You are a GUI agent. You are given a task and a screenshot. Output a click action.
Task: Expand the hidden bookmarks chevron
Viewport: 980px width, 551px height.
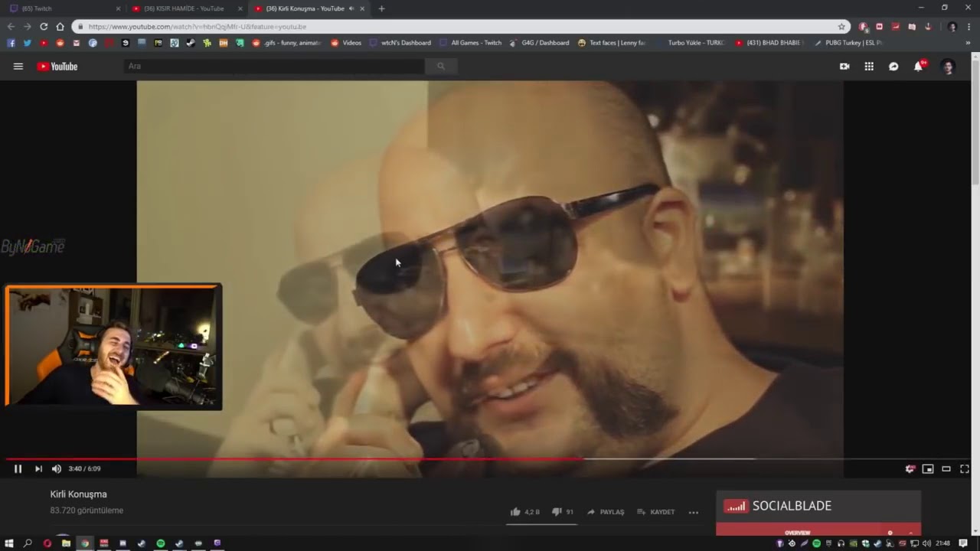pos(969,43)
